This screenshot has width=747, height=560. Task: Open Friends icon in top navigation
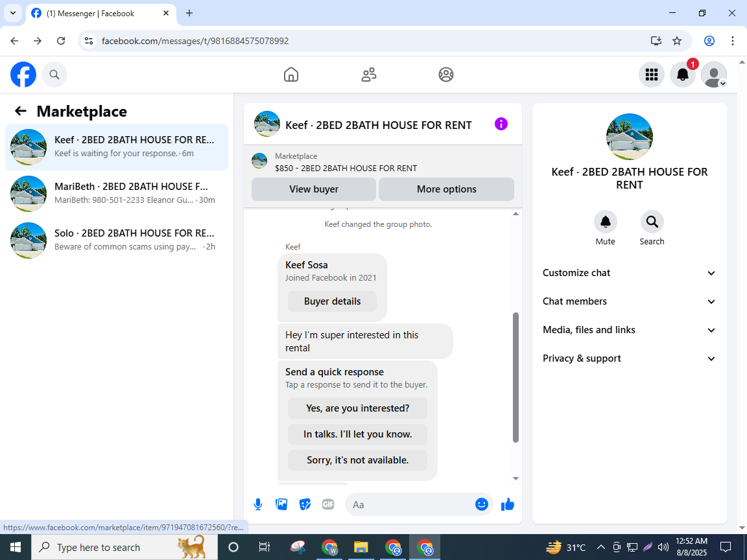[369, 75]
